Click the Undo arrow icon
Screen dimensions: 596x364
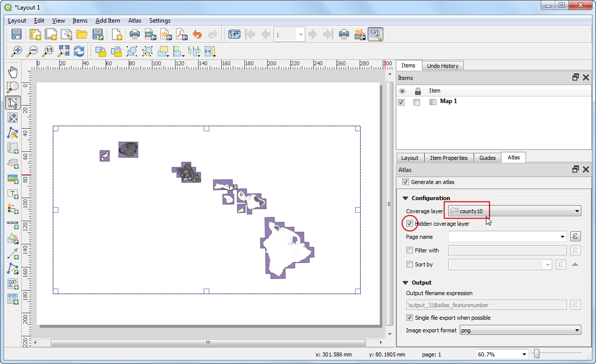click(197, 34)
